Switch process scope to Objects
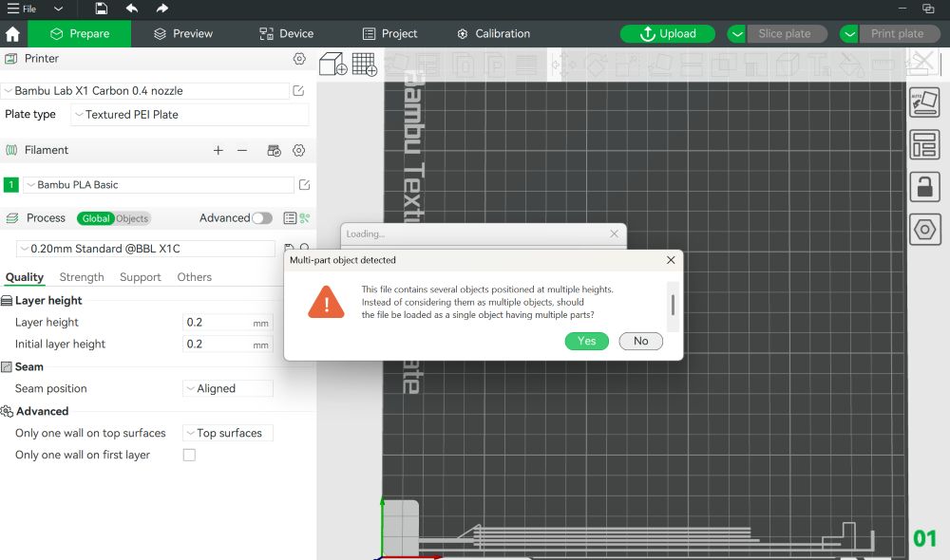 (x=132, y=218)
